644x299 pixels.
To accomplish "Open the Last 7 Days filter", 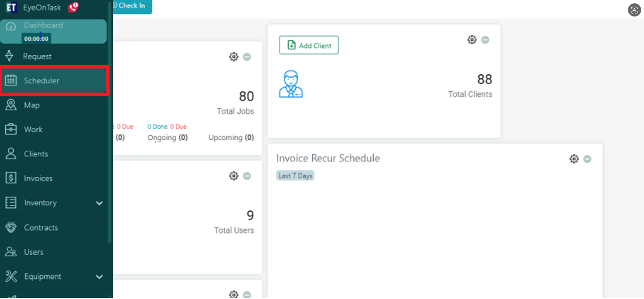I will pos(295,176).
